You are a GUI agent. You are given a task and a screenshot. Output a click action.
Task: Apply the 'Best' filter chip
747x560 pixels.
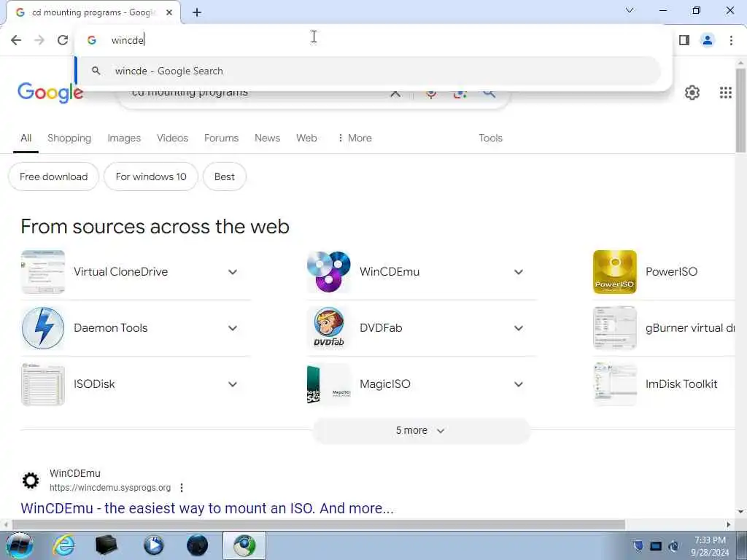coord(225,176)
